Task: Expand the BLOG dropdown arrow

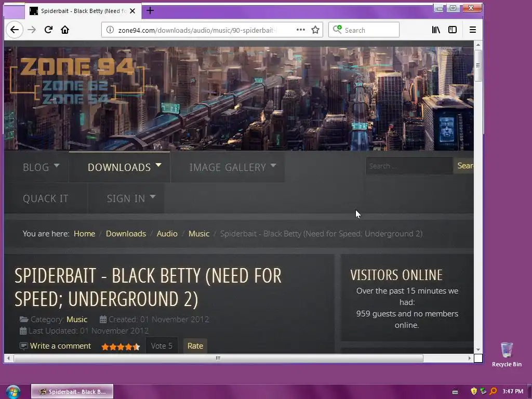Action: pyautogui.click(x=57, y=166)
